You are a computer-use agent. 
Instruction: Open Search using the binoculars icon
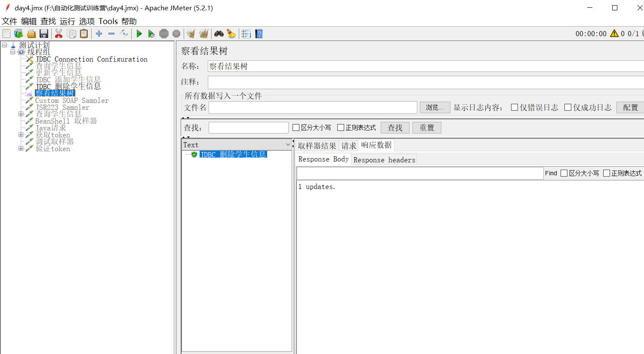[219, 34]
